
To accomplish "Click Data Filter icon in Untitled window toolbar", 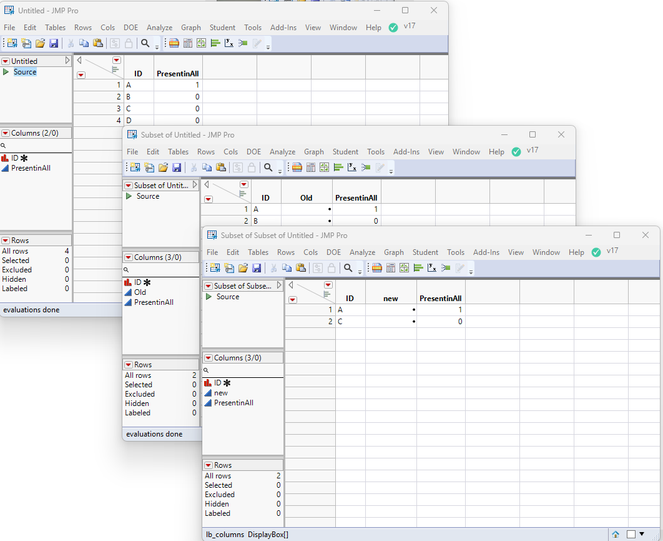I will pos(173,43).
